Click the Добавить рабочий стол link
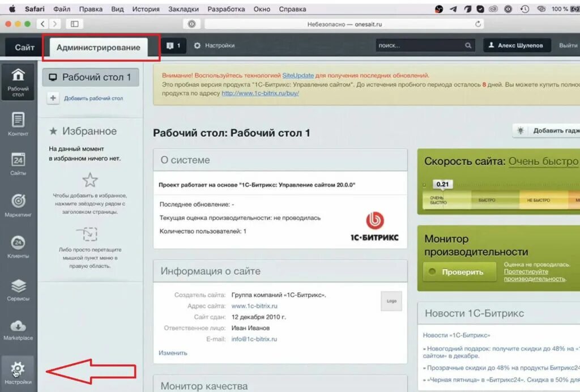 [x=93, y=99]
